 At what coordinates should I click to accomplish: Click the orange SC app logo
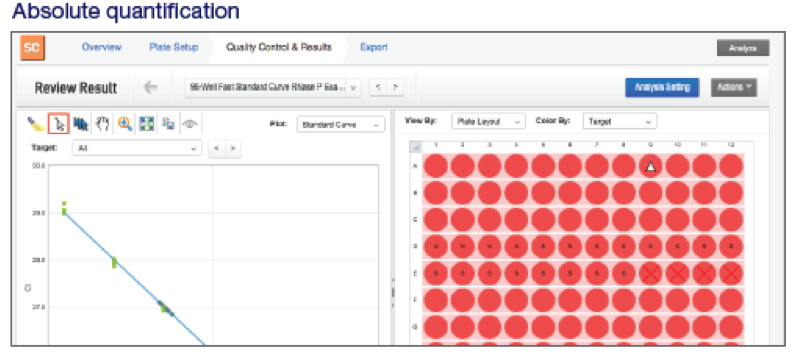(33, 48)
